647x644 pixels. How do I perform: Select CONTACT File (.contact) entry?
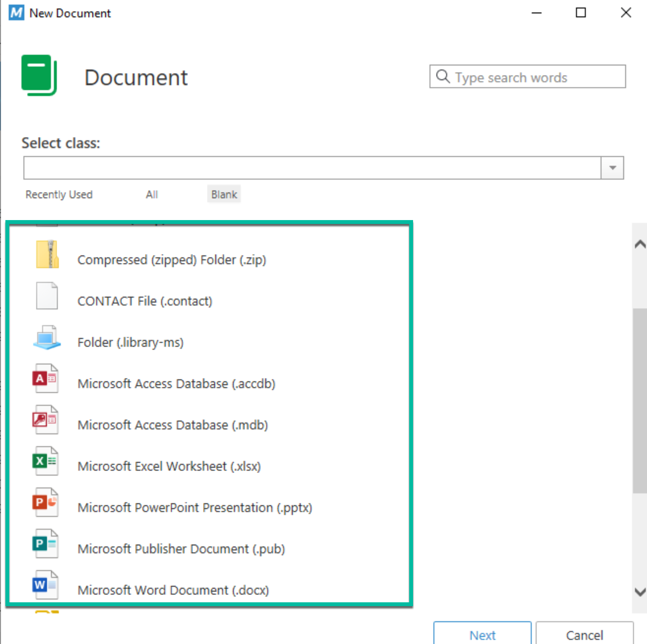[x=145, y=301]
